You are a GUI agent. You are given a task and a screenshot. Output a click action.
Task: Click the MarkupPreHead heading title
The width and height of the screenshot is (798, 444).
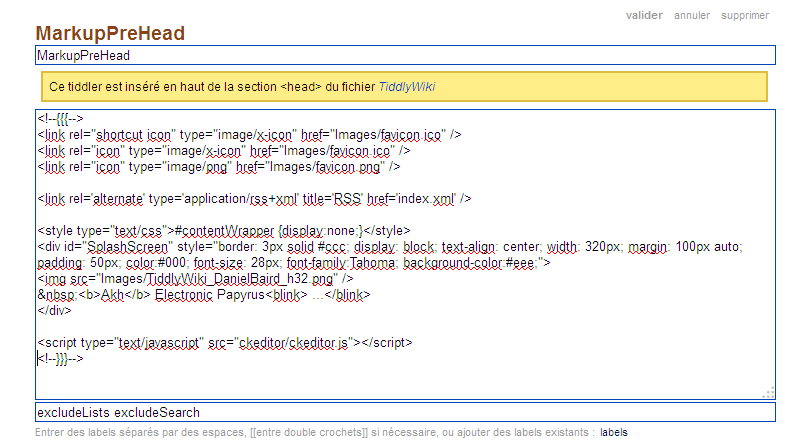pyautogui.click(x=110, y=33)
